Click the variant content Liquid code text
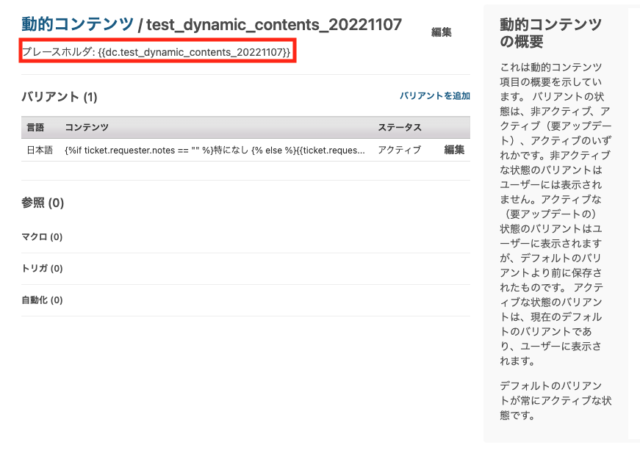 215,150
